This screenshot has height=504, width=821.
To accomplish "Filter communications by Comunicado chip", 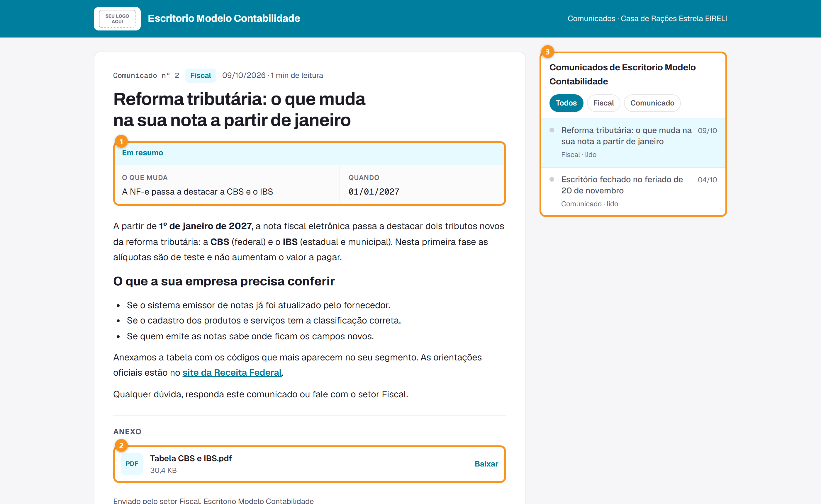I will pos(652,103).
